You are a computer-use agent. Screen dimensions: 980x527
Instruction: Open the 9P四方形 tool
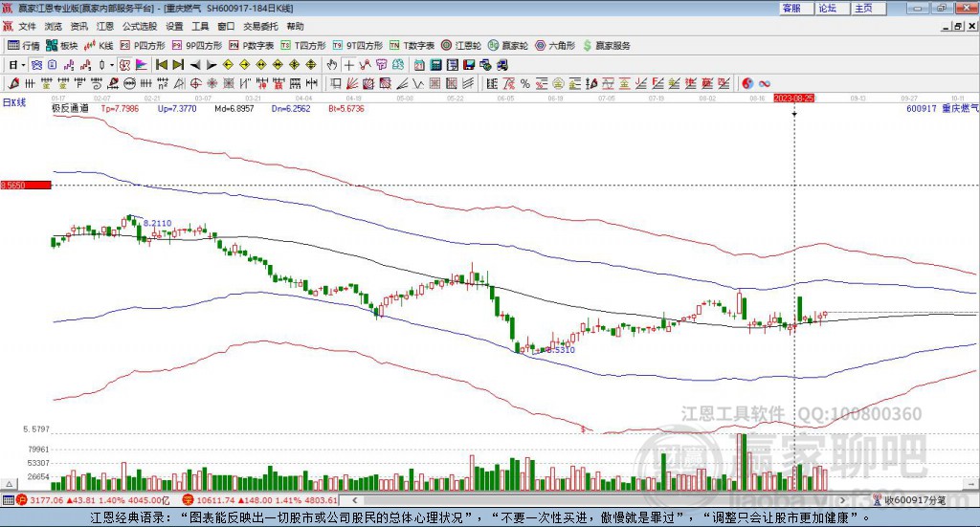click(197, 46)
